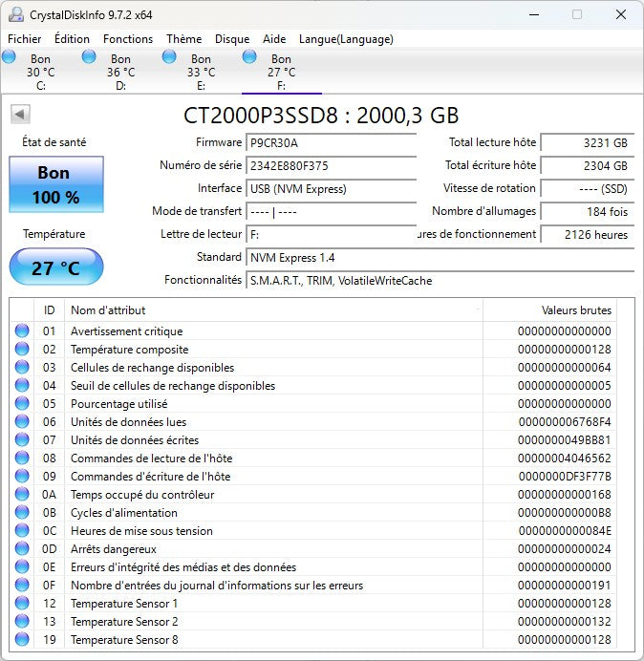
Task: Click status icon for Temperature Sensor 8
Action: [x=22, y=639]
